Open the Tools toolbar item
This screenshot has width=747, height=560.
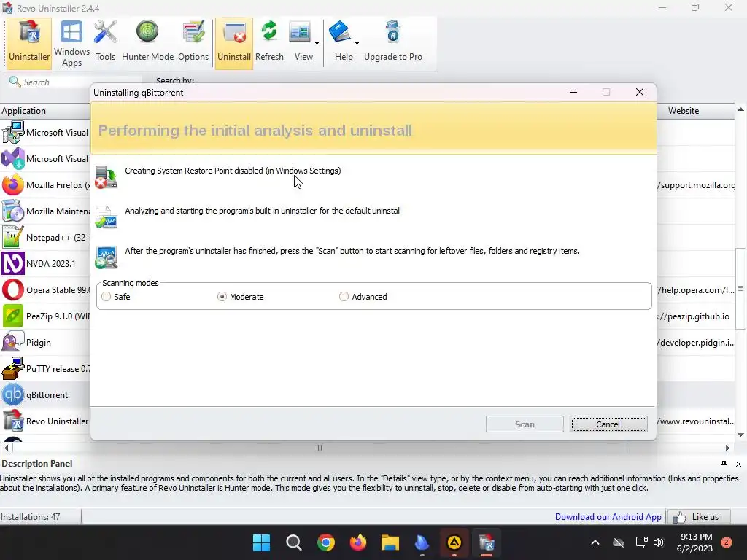[105, 43]
